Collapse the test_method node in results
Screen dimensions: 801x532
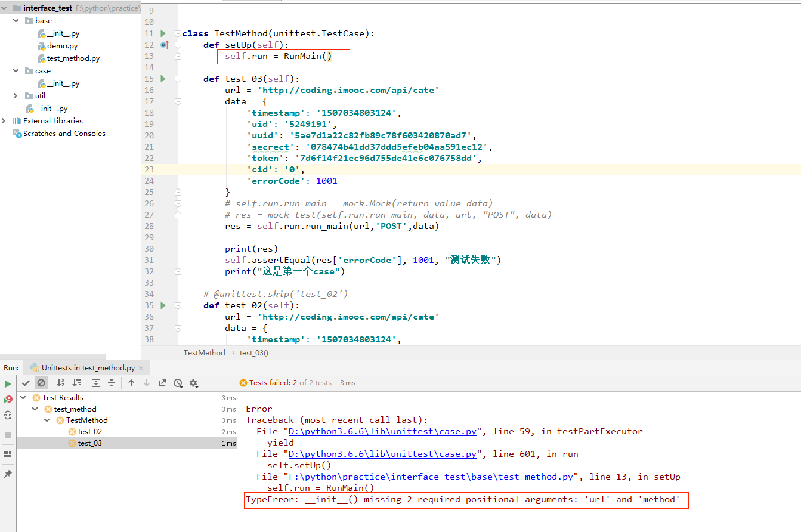click(35, 409)
